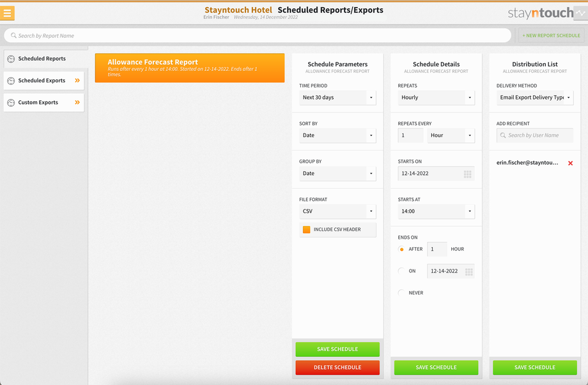Click the clock icon beside Custom Exports

11,102
